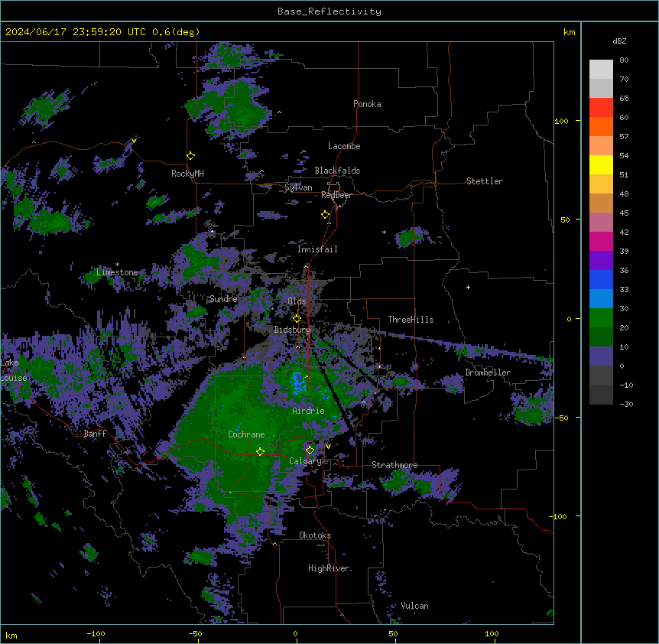The height and width of the screenshot is (644, 659).
Task: Pick the bright yellow swatch in the legend
Action: pyautogui.click(x=601, y=165)
